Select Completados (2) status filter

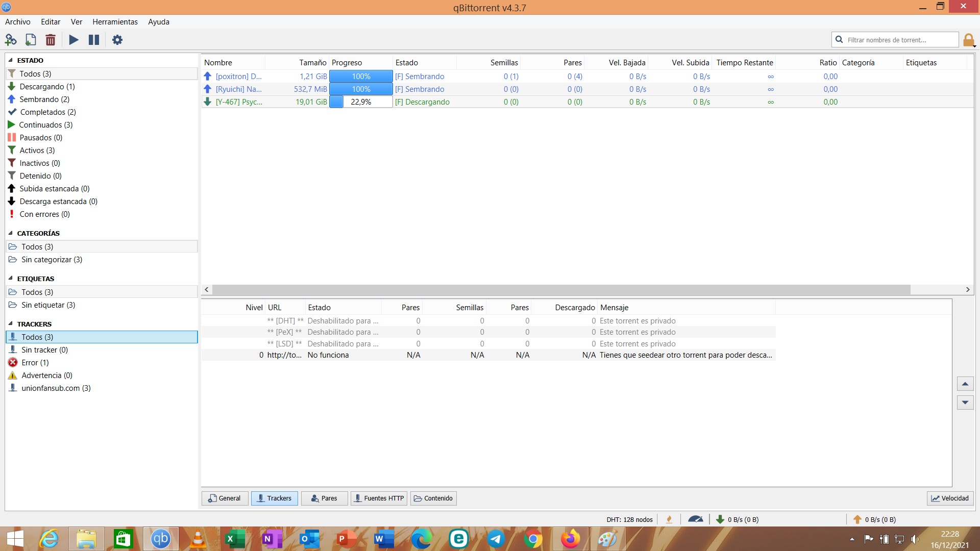tap(48, 112)
